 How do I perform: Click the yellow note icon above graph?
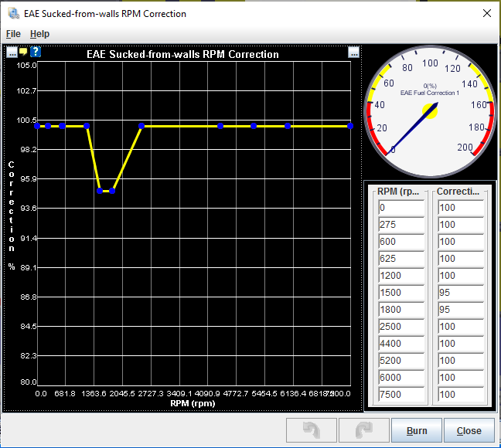click(23, 52)
